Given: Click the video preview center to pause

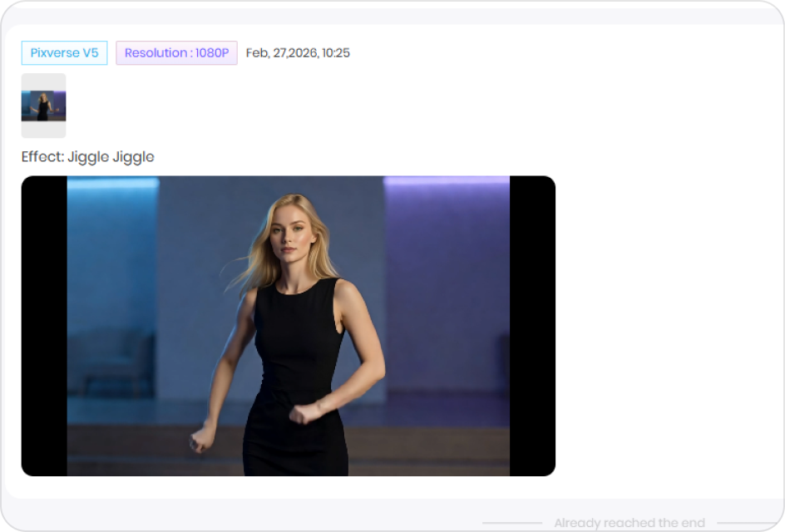Looking at the screenshot, I should (287, 325).
